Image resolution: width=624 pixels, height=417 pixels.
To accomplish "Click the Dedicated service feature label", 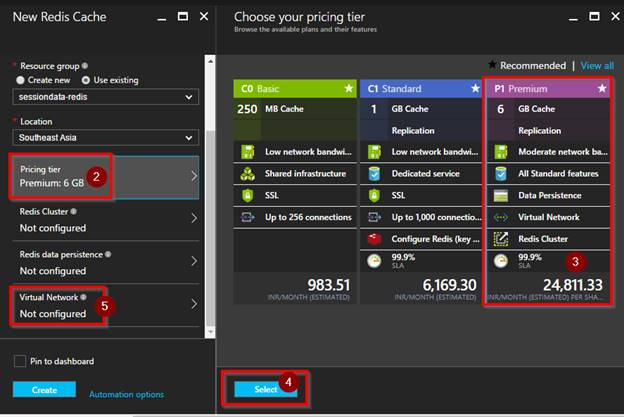I will click(x=425, y=173).
